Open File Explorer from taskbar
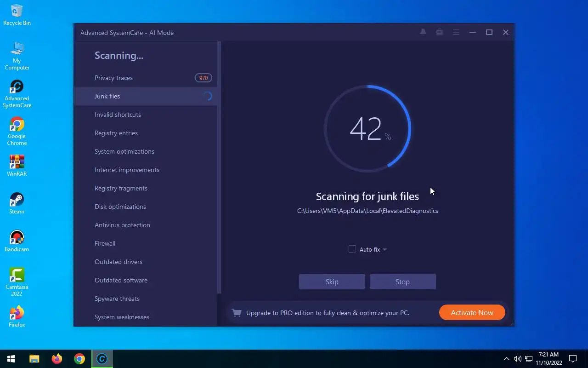The image size is (588, 368). tap(34, 359)
